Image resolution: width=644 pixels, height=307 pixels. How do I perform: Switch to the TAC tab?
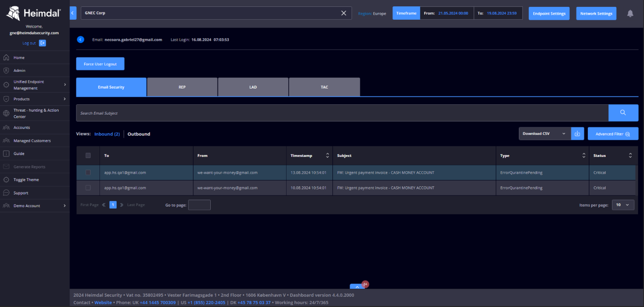tap(324, 87)
